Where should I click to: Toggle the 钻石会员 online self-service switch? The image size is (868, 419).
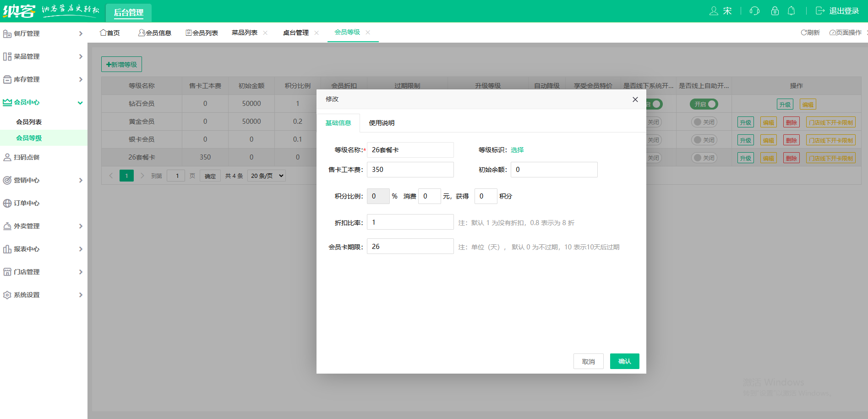704,104
